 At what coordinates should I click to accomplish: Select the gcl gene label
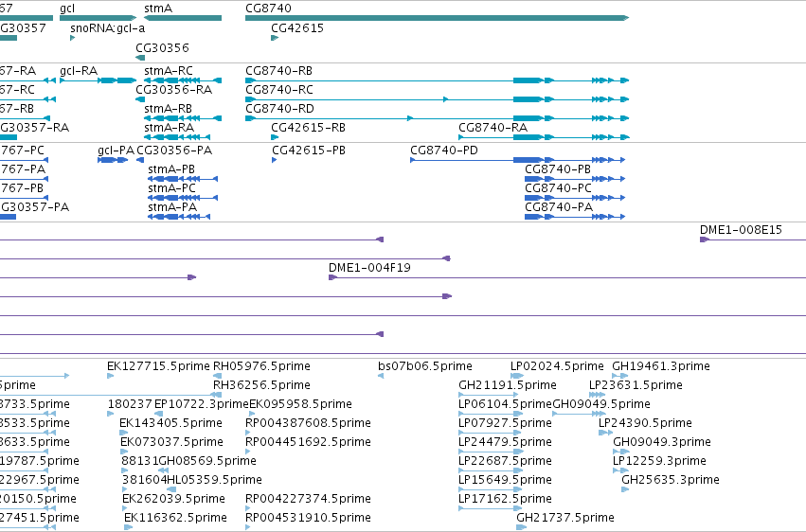coord(67,9)
